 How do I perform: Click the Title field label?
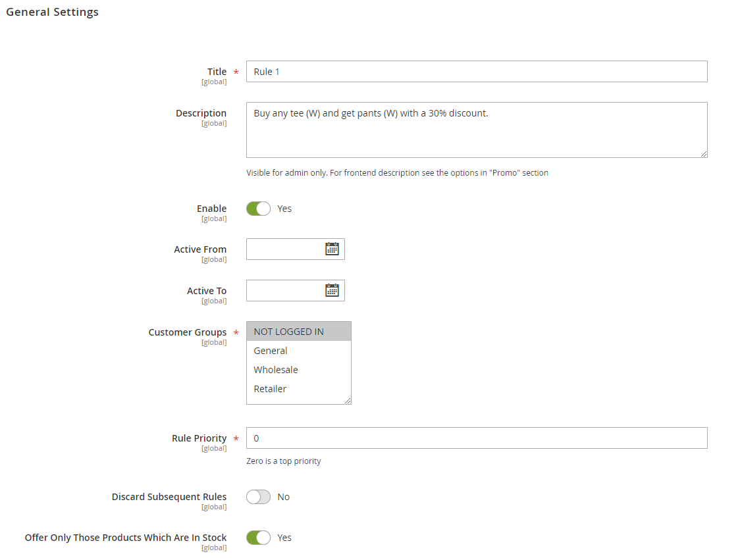click(x=217, y=72)
